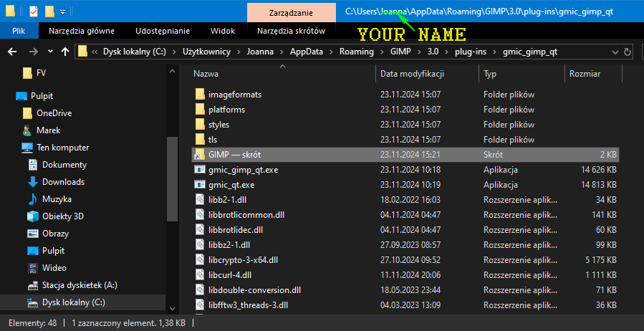Go back with the left arrow button
644x331 pixels.
tap(12, 52)
